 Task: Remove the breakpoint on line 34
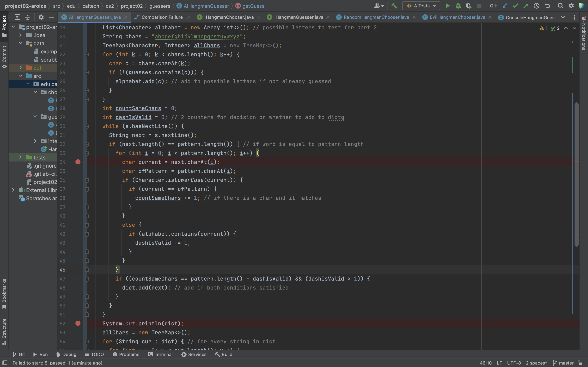[78, 162]
